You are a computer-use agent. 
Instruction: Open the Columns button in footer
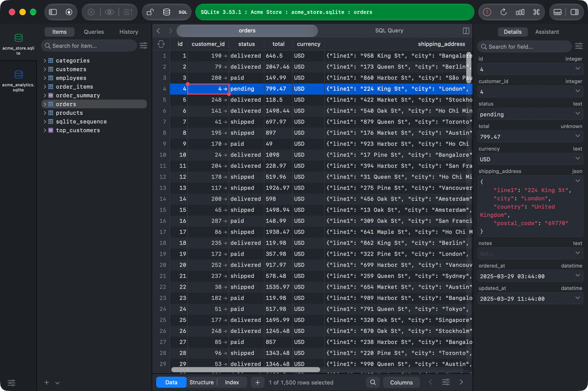click(401, 382)
